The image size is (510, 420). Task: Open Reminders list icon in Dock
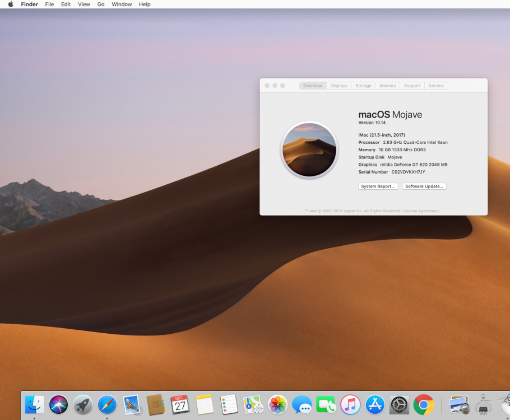point(229,405)
